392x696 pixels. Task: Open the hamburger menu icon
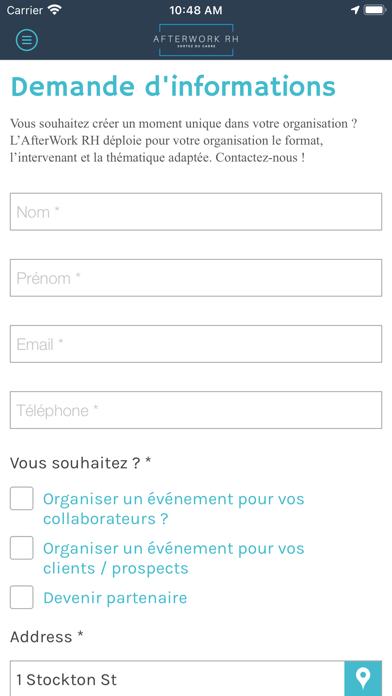(27, 40)
